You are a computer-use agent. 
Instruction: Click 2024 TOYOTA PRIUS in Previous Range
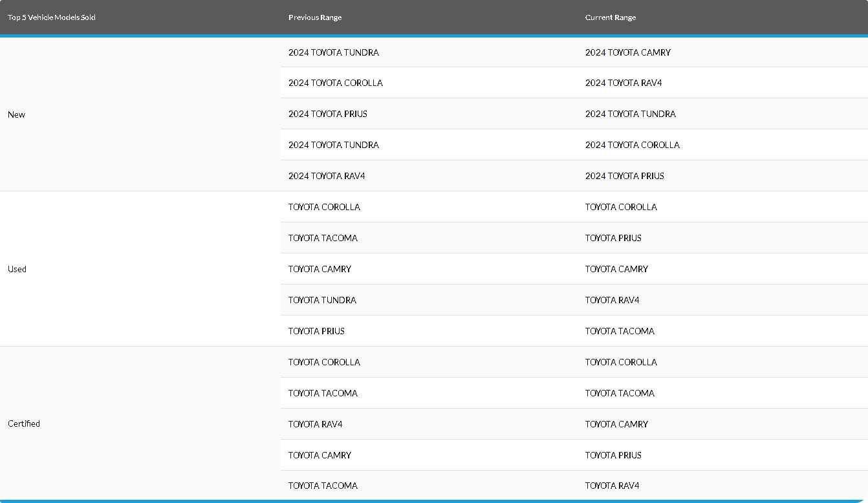(327, 114)
